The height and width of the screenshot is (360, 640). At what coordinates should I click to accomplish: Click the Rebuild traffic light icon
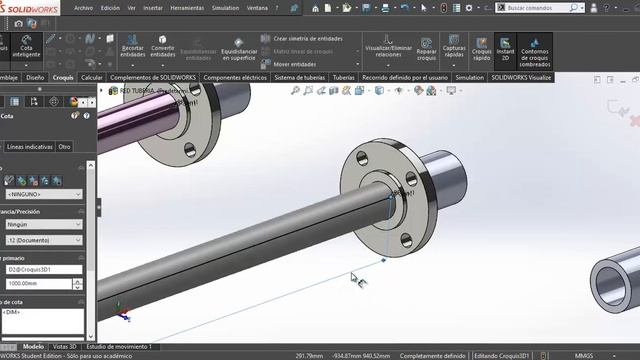coord(444,8)
